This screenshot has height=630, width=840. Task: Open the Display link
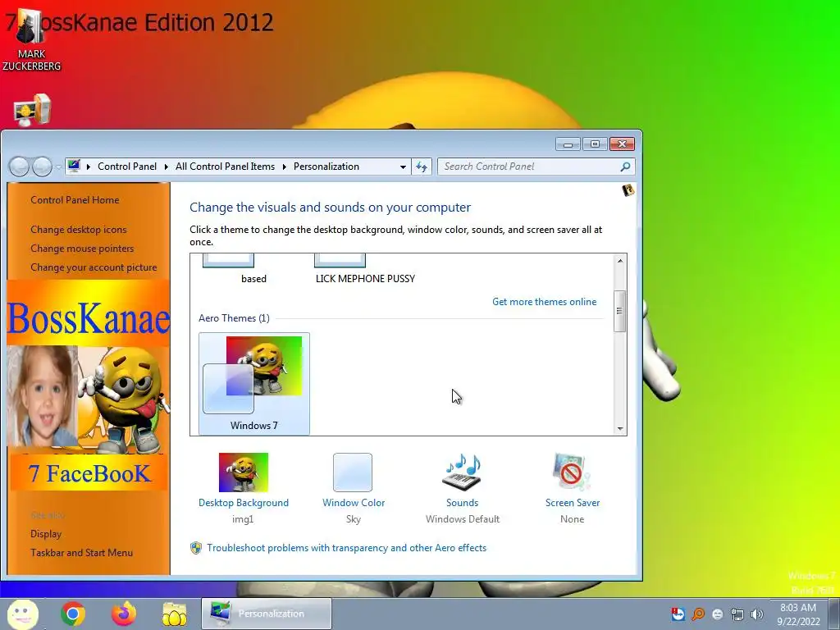pyautogui.click(x=46, y=533)
